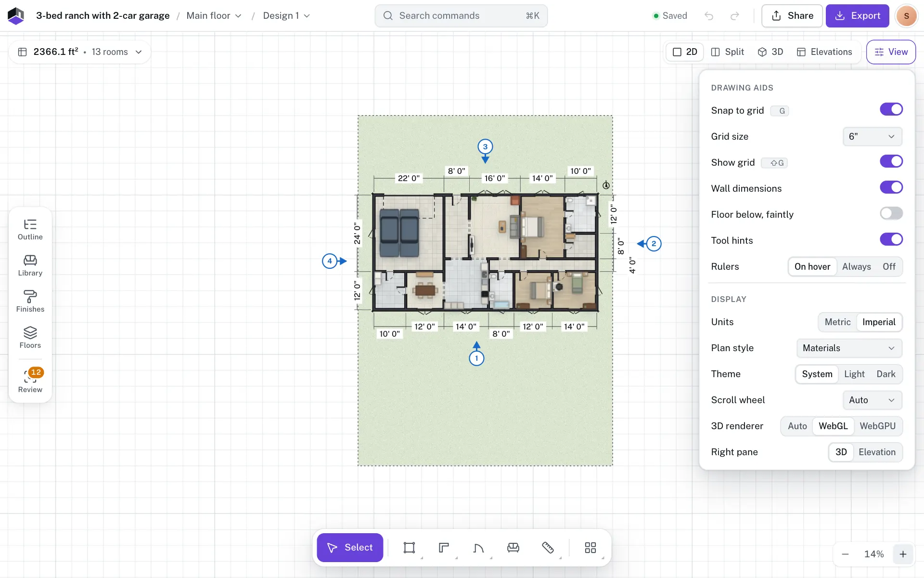Set Units to Metric
The height and width of the screenshot is (578, 924).
click(837, 322)
